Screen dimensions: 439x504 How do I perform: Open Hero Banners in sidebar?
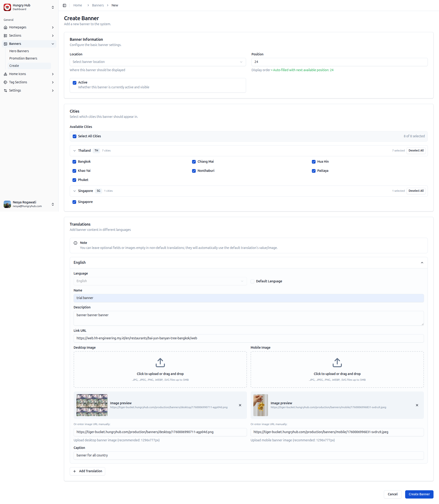[19, 51]
